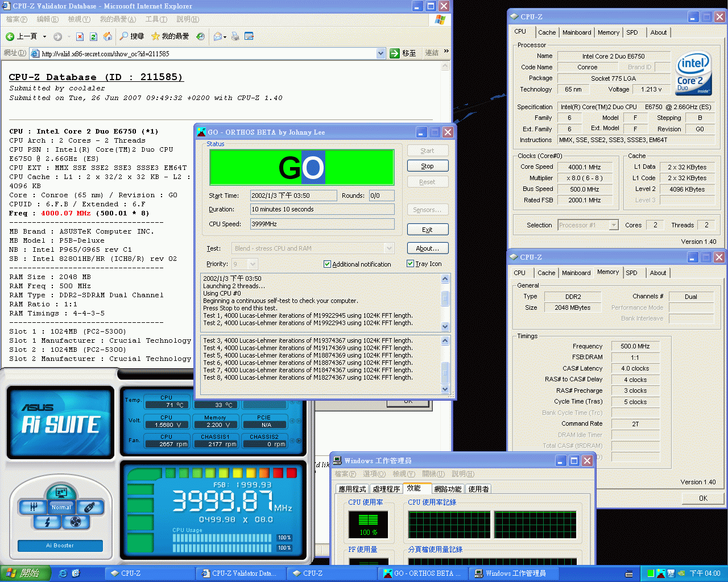
Task: Click AI Suite fan icon
Action: coord(75,522)
